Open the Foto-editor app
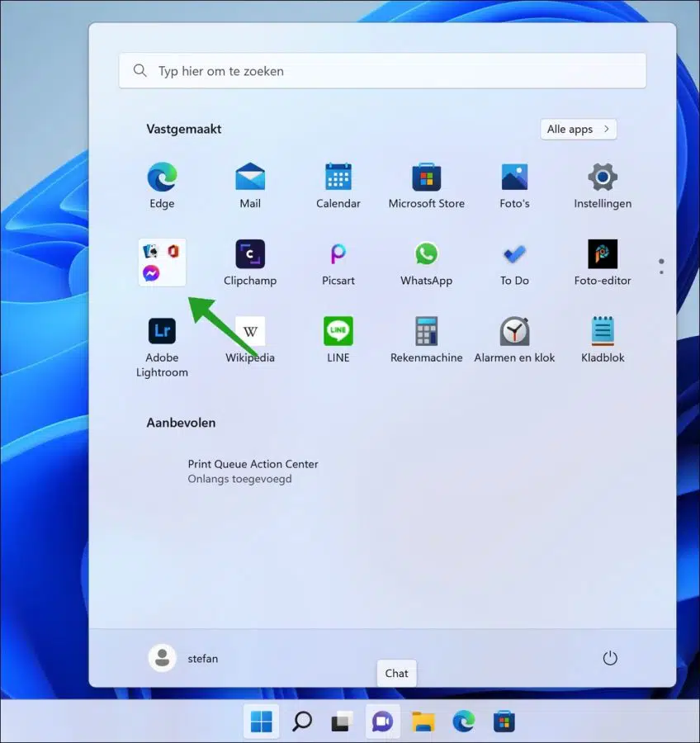The height and width of the screenshot is (743, 700). point(603,263)
